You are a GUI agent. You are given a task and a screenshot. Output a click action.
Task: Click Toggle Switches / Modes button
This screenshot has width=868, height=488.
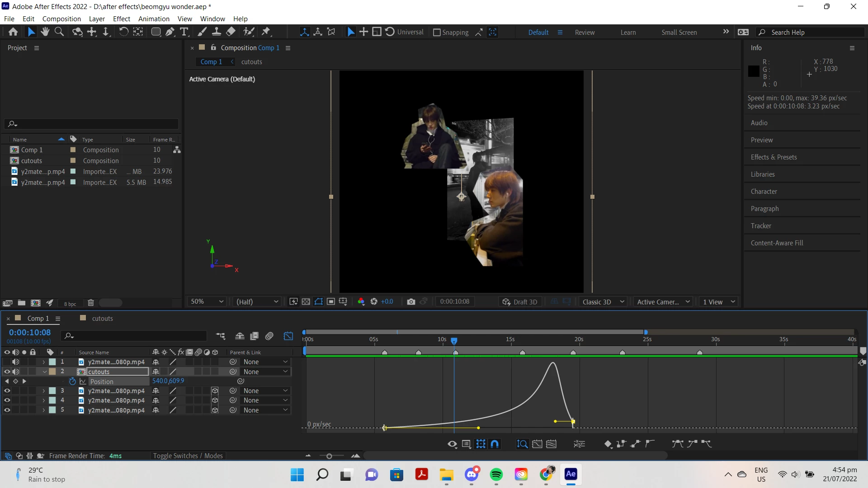click(x=188, y=456)
